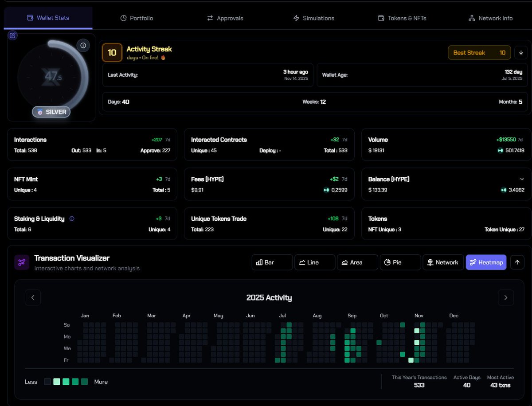Viewport: 532px width, 406px height.
Task: Click the 2025 Activity heading
Action: [x=269, y=298]
